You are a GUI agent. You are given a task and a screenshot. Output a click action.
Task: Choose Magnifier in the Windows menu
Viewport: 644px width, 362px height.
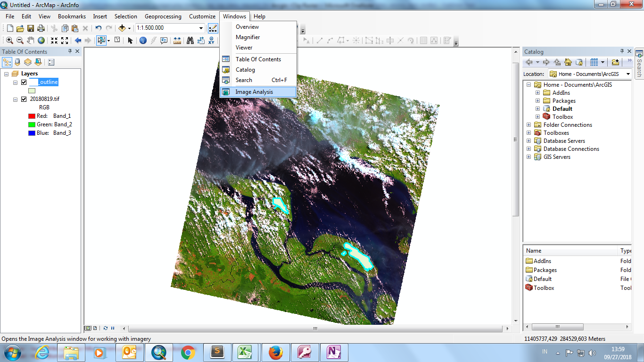click(x=248, y=37)
